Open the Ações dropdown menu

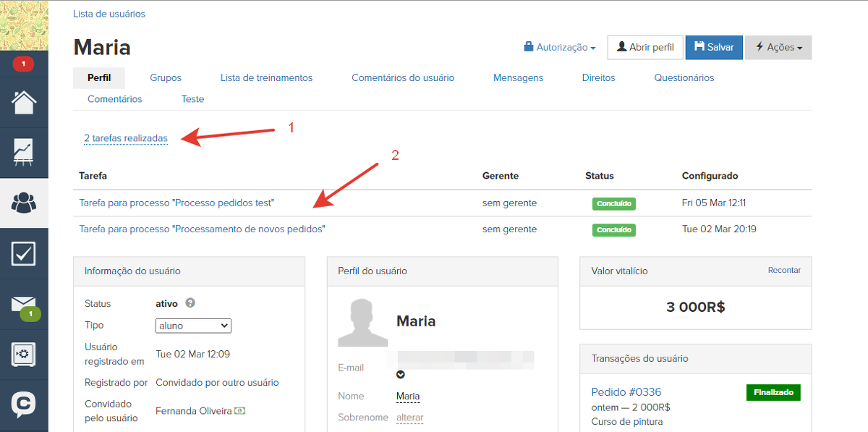(778, 47)
